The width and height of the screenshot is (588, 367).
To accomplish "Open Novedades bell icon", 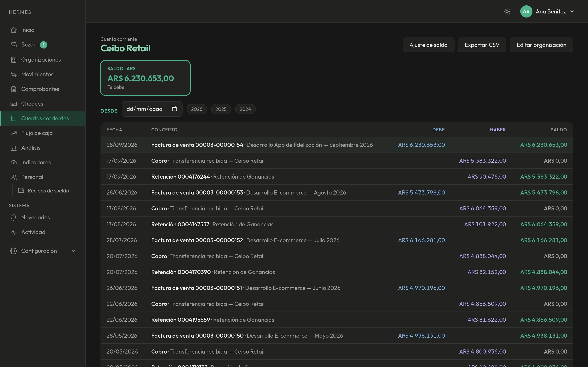I will [x=14, y=218].
